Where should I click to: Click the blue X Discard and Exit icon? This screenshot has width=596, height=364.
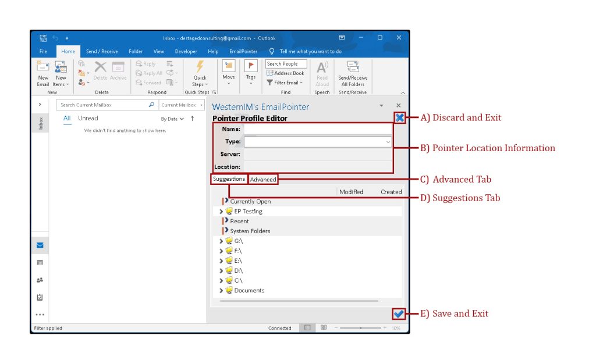pos(399,118)
